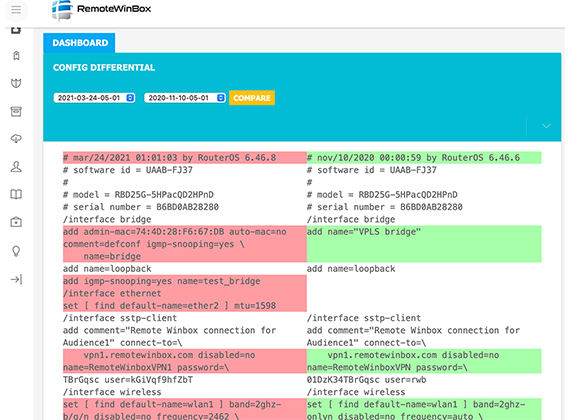Collapse the Config Differential panel chevron
This screenshot has width=570, height=420.
click(546, 126)
